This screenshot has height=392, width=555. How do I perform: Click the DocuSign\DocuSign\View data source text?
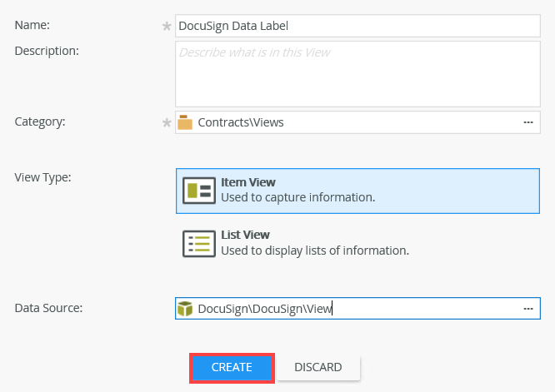[x=265, y=309]
